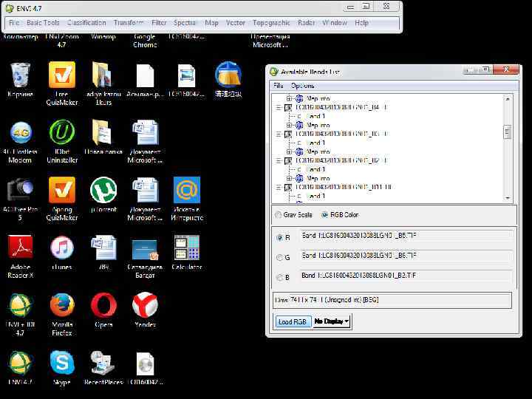Launch the Opera browser icon
532x399 pixels.
(x=103, y=305)
